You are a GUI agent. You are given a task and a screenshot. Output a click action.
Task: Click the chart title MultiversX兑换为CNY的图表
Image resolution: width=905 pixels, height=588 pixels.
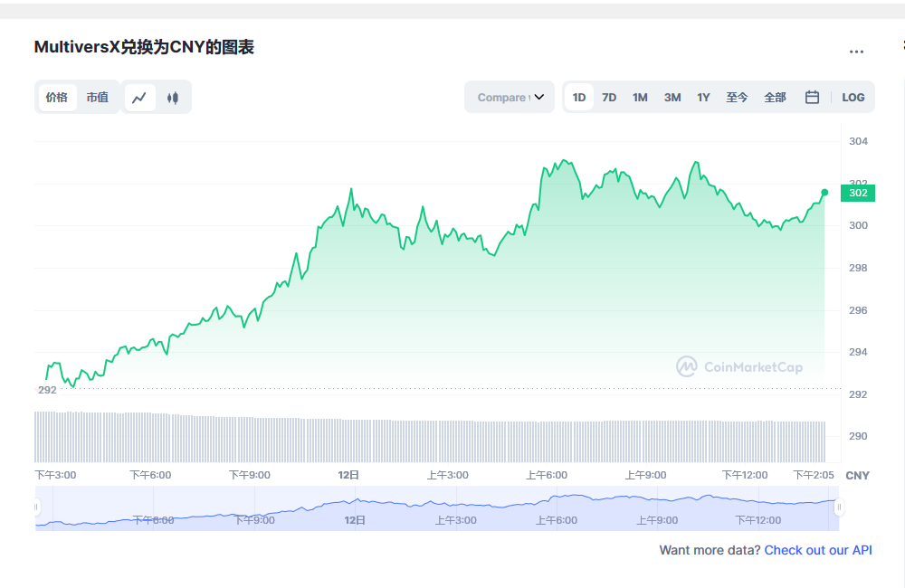point(144,47)
